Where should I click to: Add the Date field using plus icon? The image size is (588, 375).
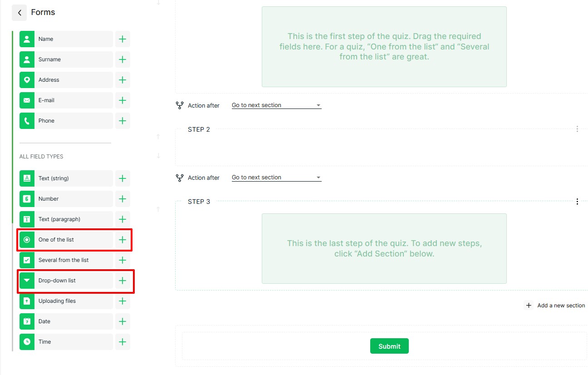click(x=122, y=321)
